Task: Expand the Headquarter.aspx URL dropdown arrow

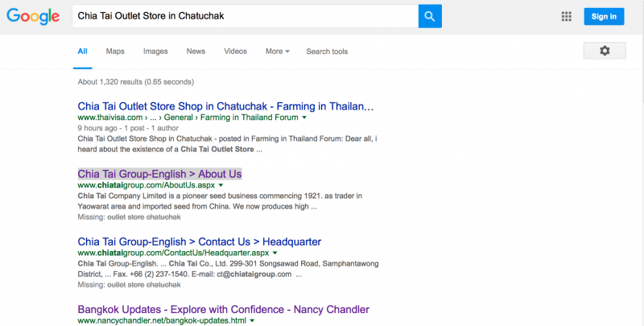Action: pyautogui.click(x=275, y=253)
